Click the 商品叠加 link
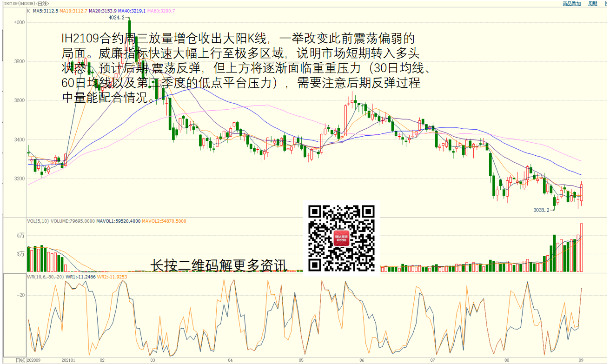 pyautogui.click(x=571, y=4)
